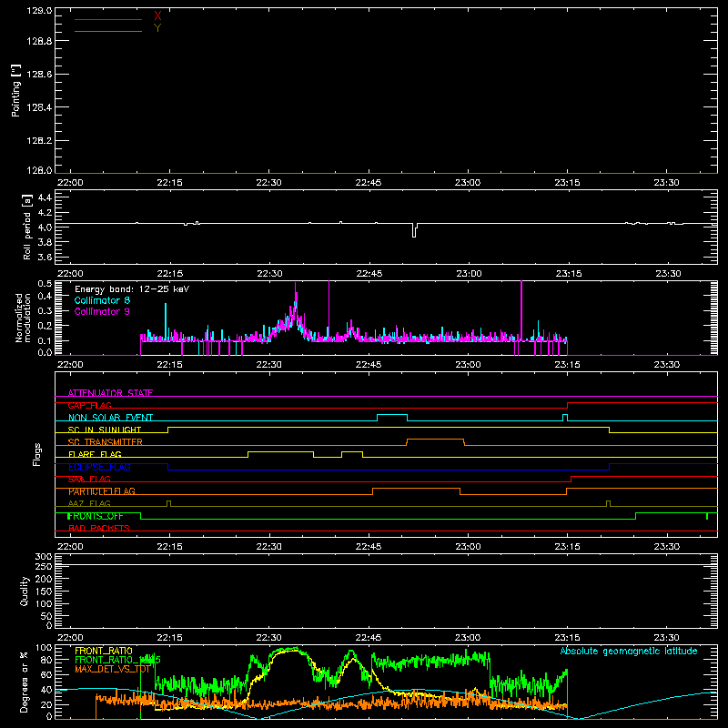The width and height of the screenshot is (728, 728).
Task: Click the 'BAD_PACKETS' flag label
Action: (99, 529)
